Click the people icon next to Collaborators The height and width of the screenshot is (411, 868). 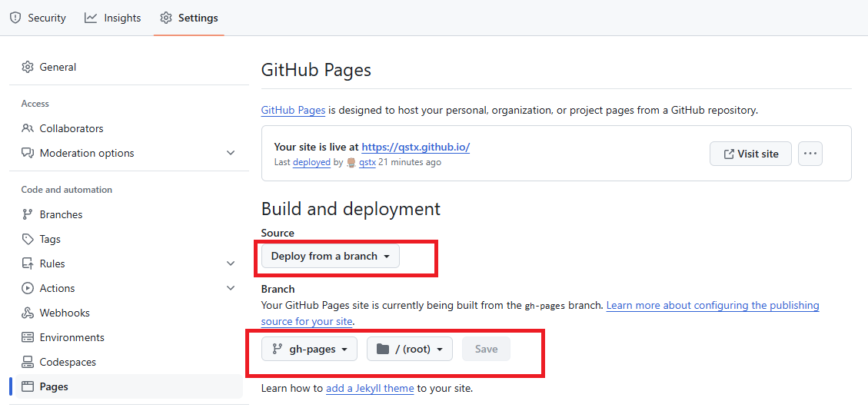pos(27,128)
